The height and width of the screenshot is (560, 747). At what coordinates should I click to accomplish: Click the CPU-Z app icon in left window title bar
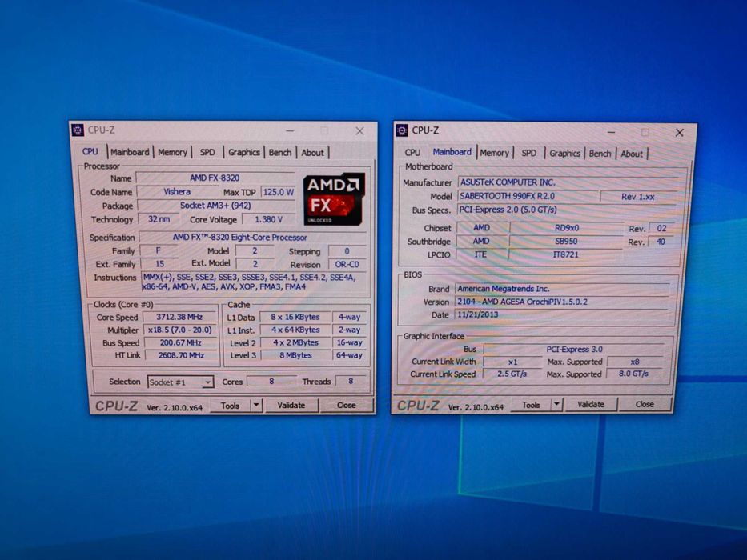[x=78, y=130]
